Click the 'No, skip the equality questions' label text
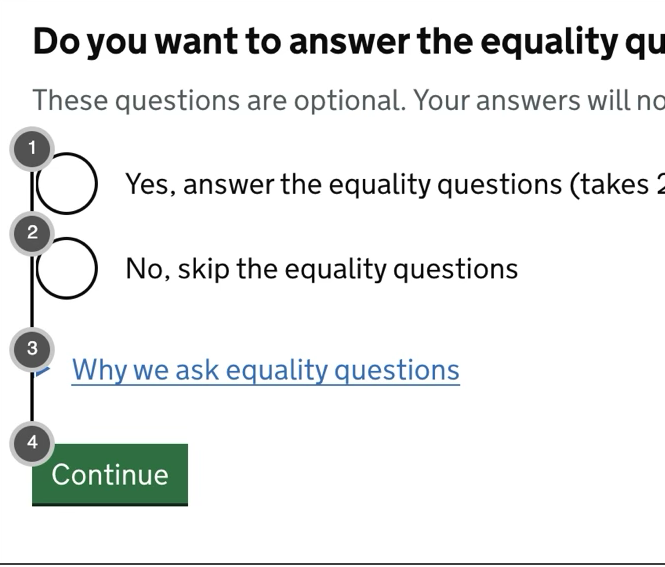The image size is (665, 567). coord(321,269)
